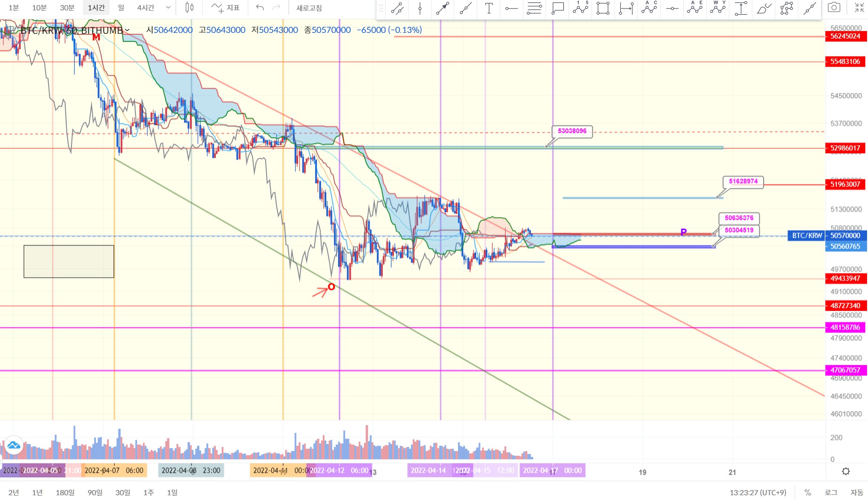This screenshot has width=868, height=499.
Task: Select the date range measure tool
Action: 626,8
